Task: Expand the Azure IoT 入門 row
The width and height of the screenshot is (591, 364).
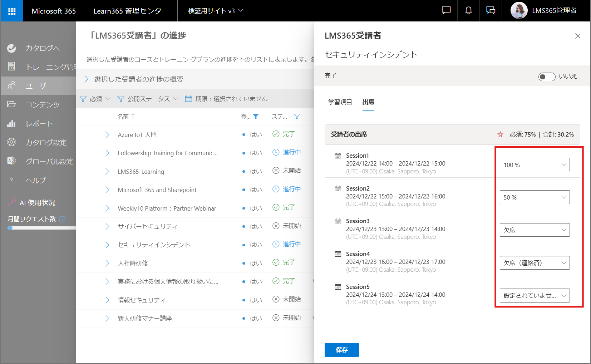Action: pyautogui.click(x=107, y=134)
